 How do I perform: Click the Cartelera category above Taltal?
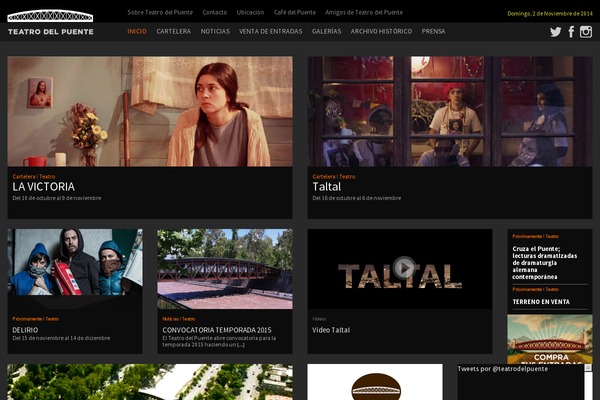(324, 176)
